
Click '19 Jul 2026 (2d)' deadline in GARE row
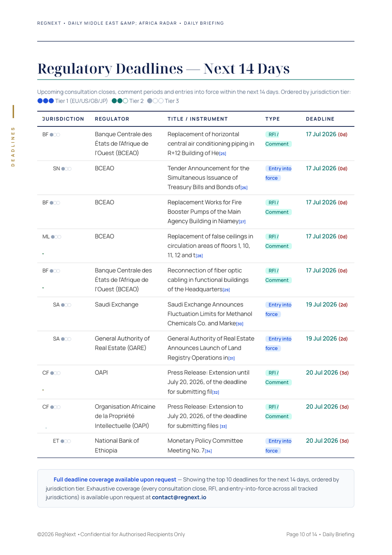(327, 339)
